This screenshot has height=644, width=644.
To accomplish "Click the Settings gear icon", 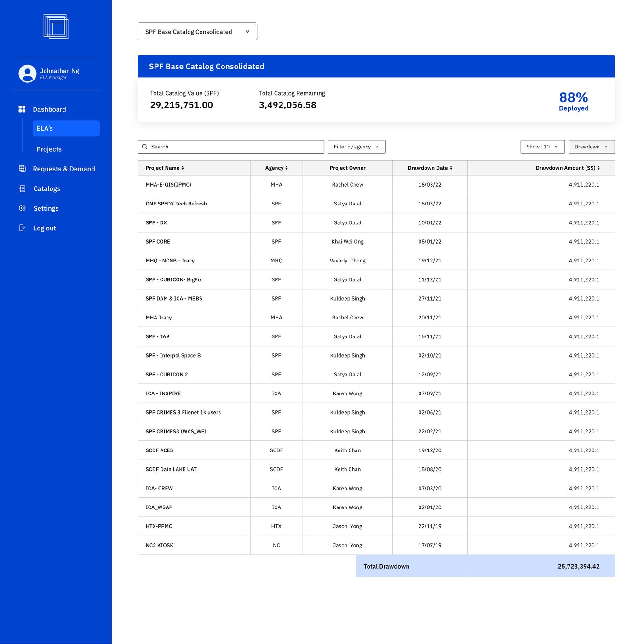I will (x=22, y=208).
